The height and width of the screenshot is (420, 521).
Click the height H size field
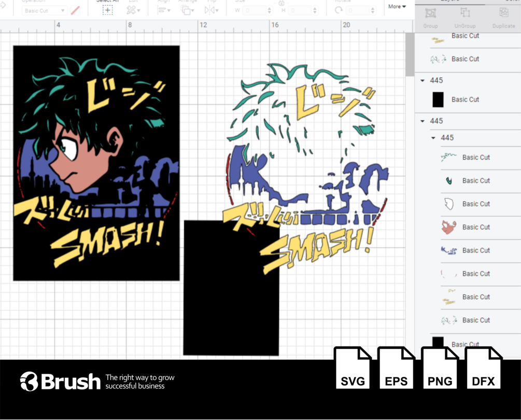(300, 11)
